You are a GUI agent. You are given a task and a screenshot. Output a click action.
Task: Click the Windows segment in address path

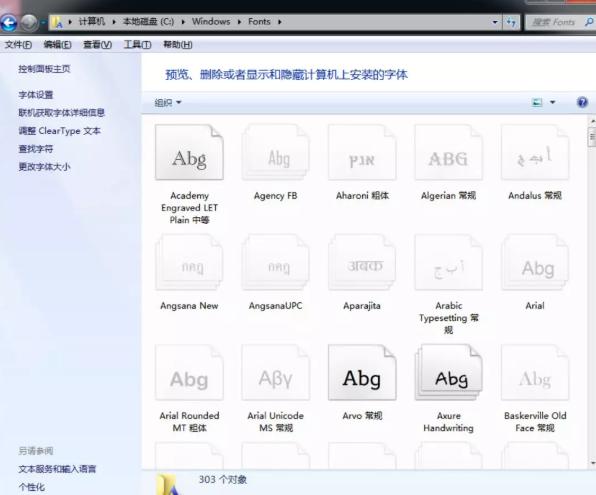[x=211, y=22]
